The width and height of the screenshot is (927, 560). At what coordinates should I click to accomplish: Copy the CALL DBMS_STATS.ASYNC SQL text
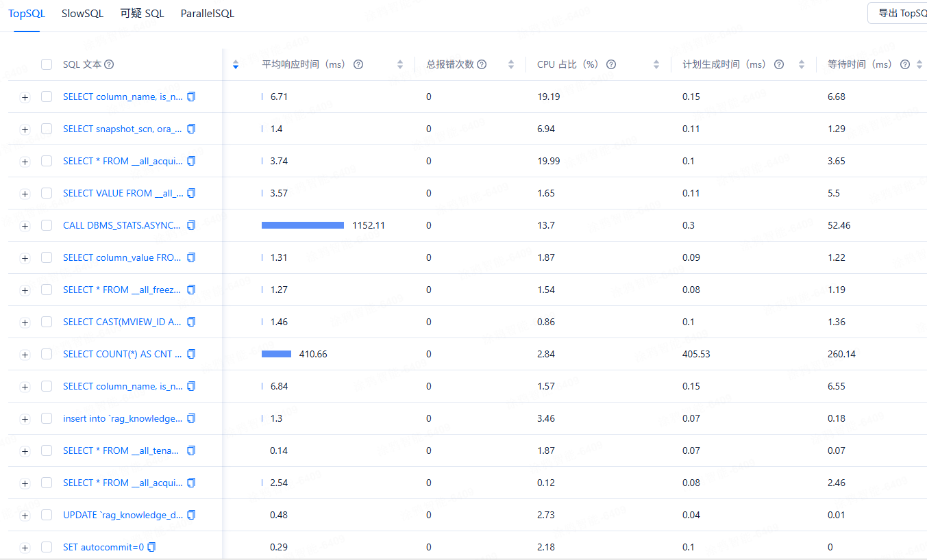[x=191, y=225]
